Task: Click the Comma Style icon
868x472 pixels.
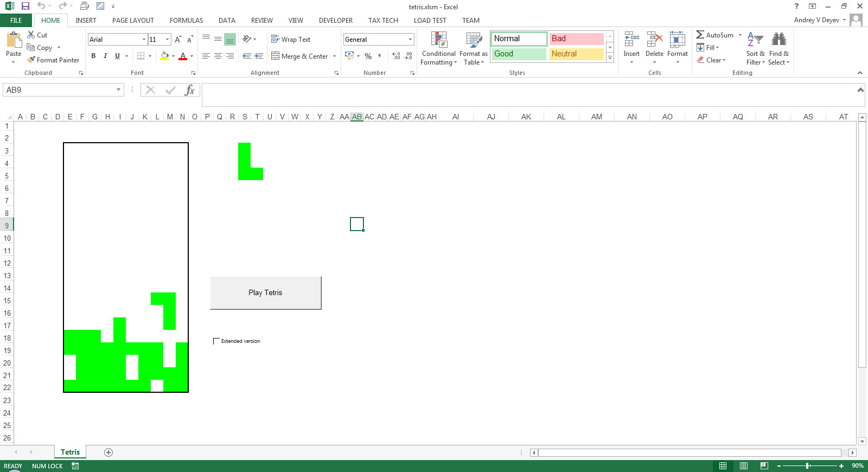Action: [380, 56]
